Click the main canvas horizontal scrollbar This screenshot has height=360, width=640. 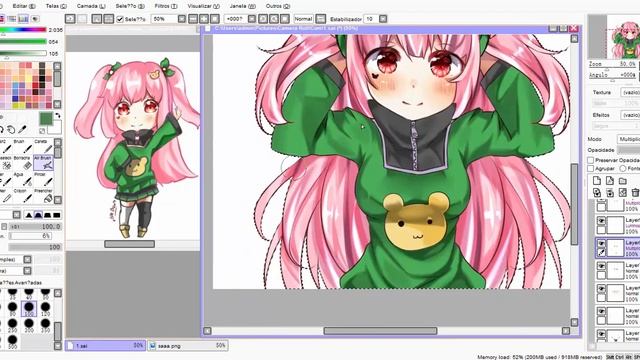(x=380, y=331)
